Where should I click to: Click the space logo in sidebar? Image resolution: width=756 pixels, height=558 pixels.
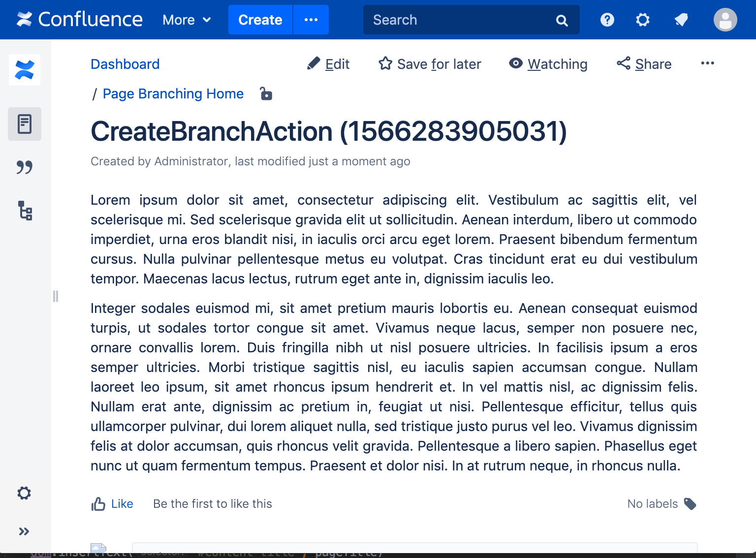pyautogui.click(x=25, y=70)
